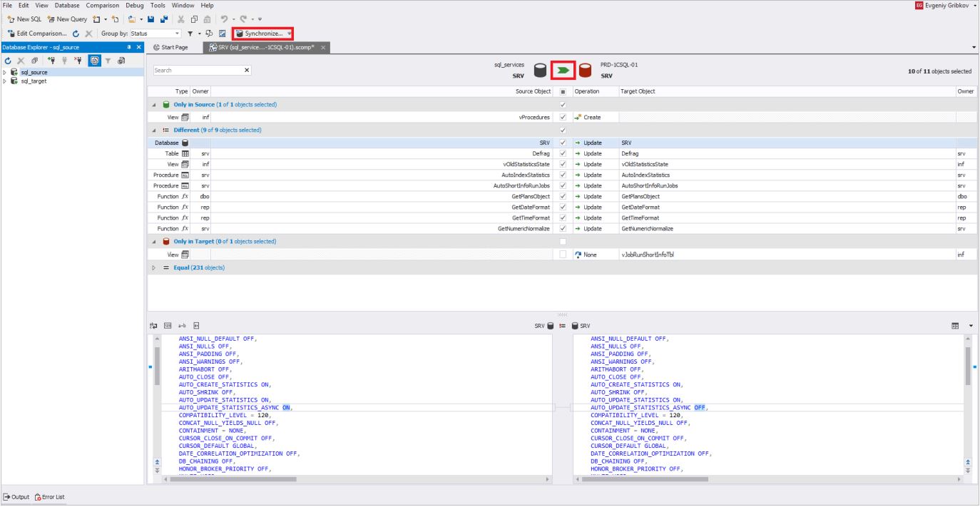Click the red disconnect plug icon in Database Explorer

tap(78, 60)
